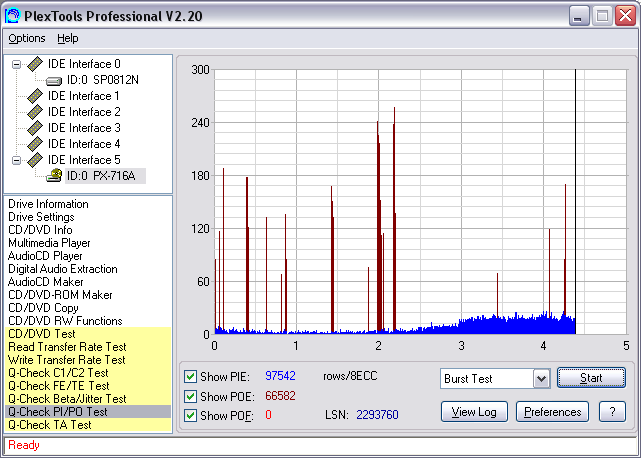The width and height of the screenshot is (641, 458).
Task: Open CD/DVD Info
Action: (x=40, y=230)
